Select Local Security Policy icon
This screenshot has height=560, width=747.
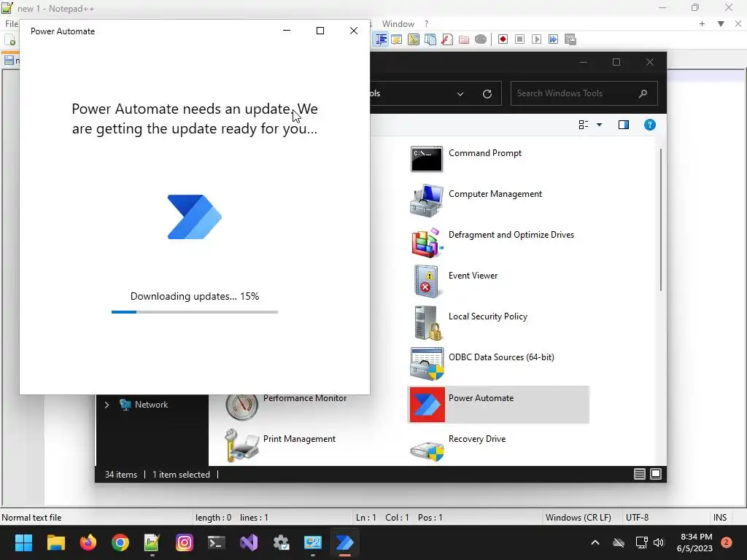coord(427,323)
